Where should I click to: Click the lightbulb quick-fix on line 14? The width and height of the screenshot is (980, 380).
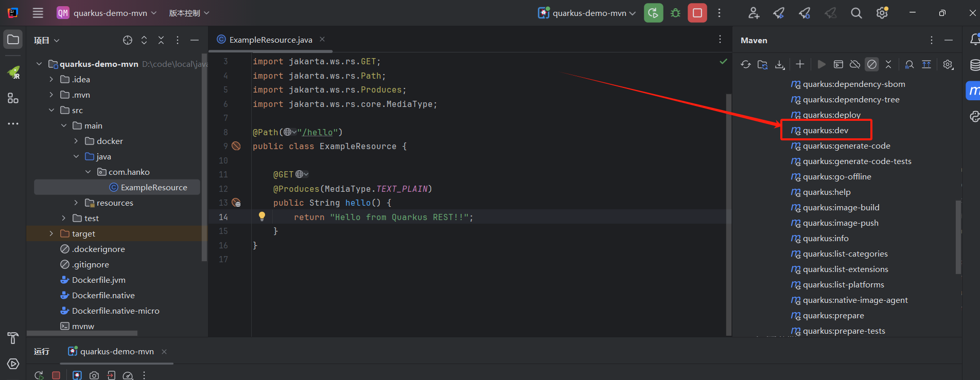(x=262, y=216)
